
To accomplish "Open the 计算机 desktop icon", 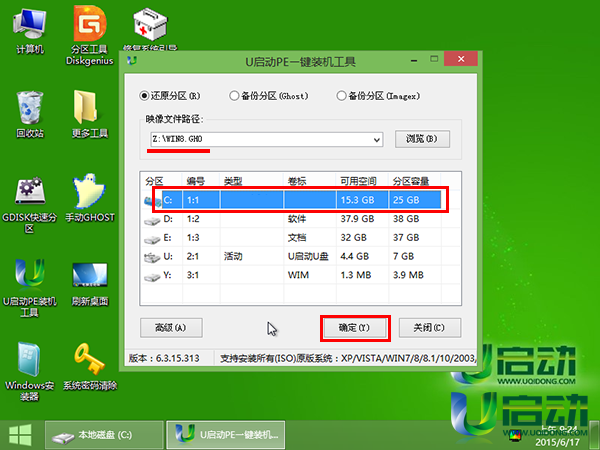I will pyautogui.click(x=29, y=31).
